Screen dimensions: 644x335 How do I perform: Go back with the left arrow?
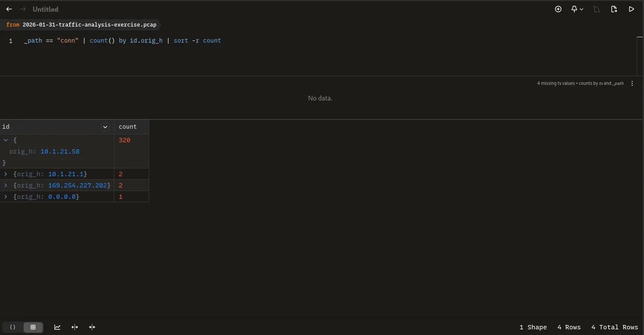(x=9, y=9)
